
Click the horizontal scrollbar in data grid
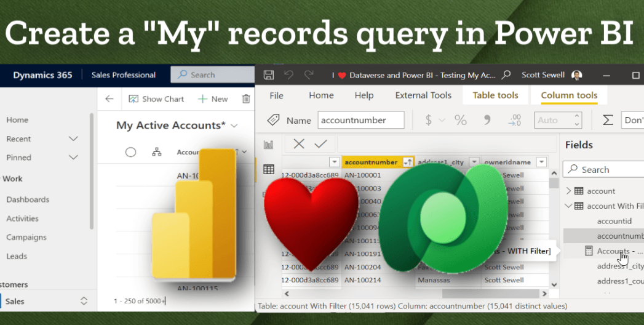coord(491,294)
